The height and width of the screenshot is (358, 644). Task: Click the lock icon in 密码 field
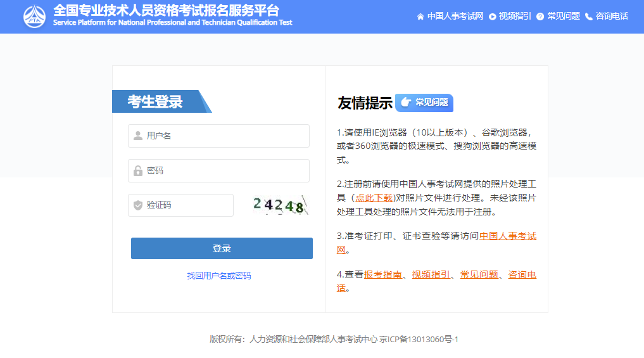tap(138, 170)
